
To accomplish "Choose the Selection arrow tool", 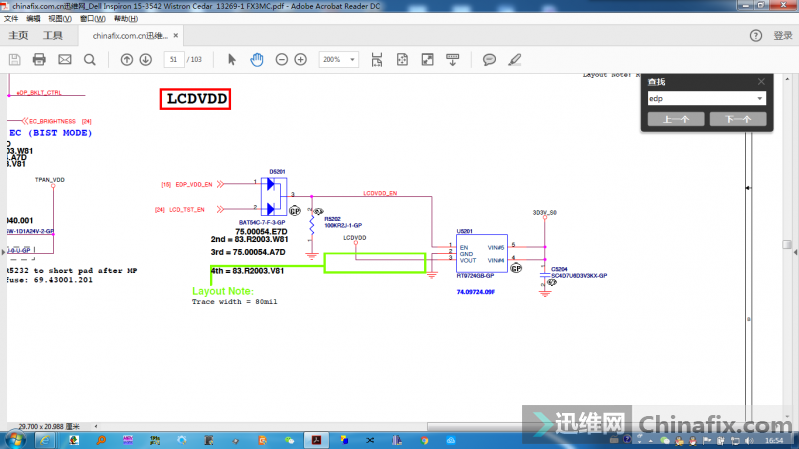I will coord(231,60).
